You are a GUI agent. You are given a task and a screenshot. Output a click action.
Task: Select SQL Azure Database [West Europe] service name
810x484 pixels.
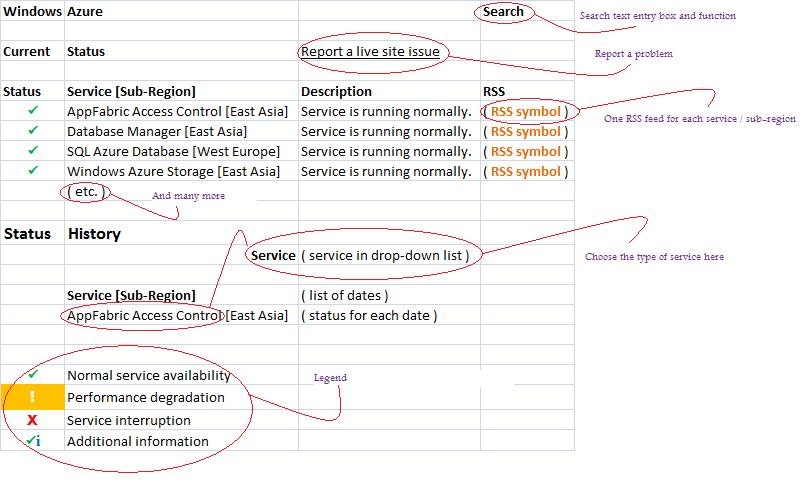[x=174, y=152]
